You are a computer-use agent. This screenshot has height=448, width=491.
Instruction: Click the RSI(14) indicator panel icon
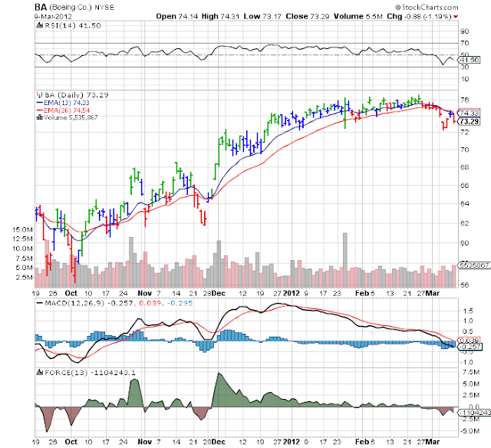(39, 25)
